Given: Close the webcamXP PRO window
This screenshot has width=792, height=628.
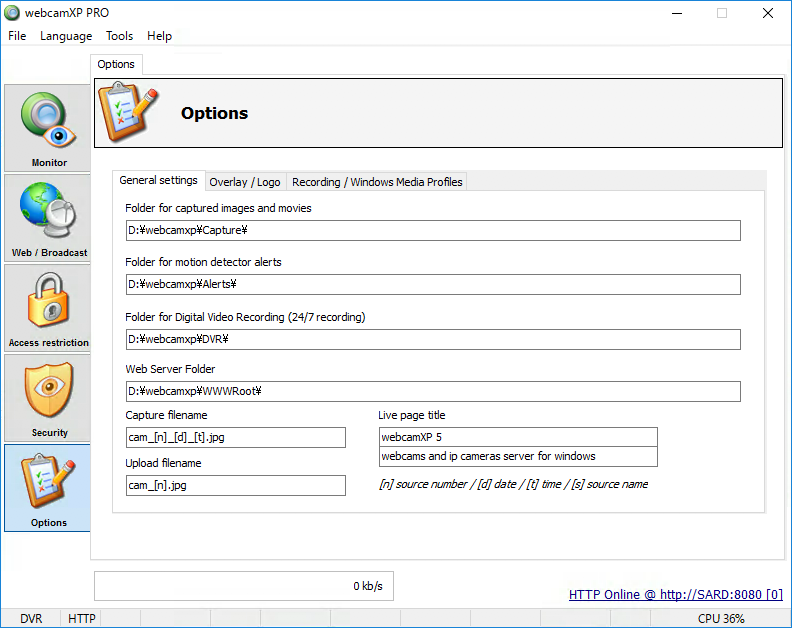Looking at the screenshot, I should click(x=768, y=13).
